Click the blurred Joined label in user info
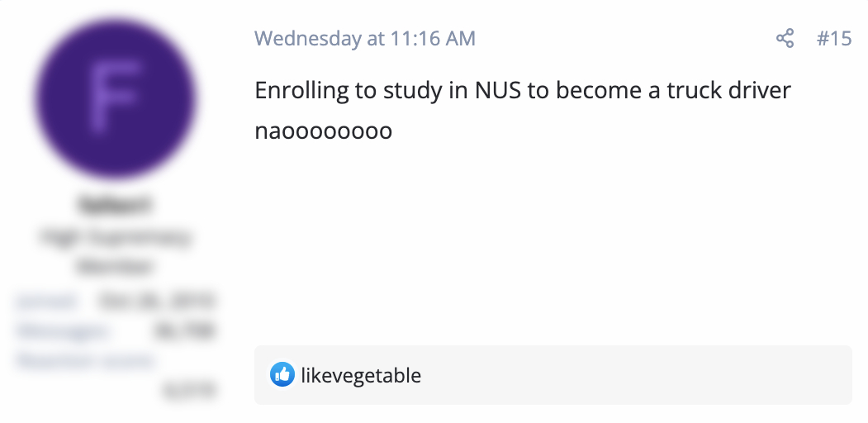The width and height of the screenshot is (868, 423). (46, 301)
